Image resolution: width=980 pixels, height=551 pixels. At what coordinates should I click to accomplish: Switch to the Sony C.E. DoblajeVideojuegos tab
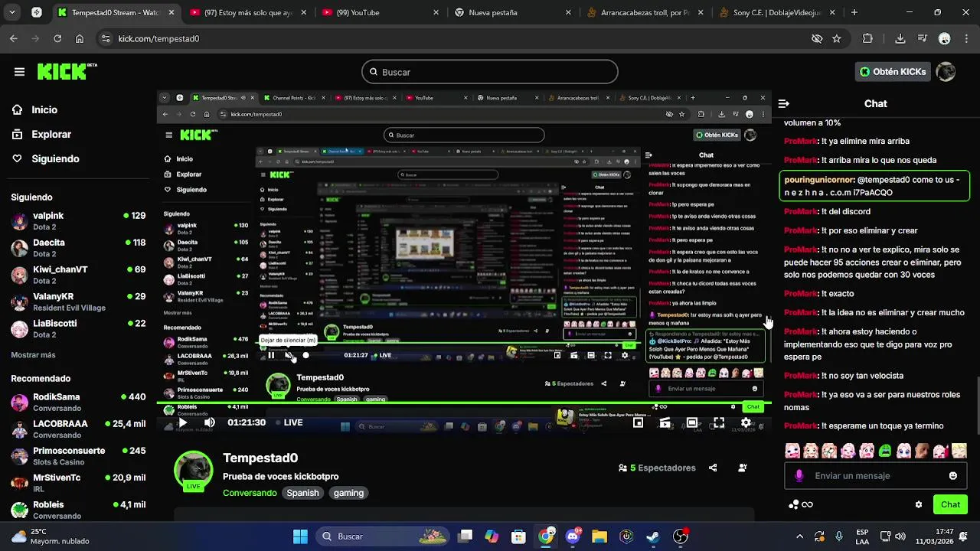coord(778,12)
